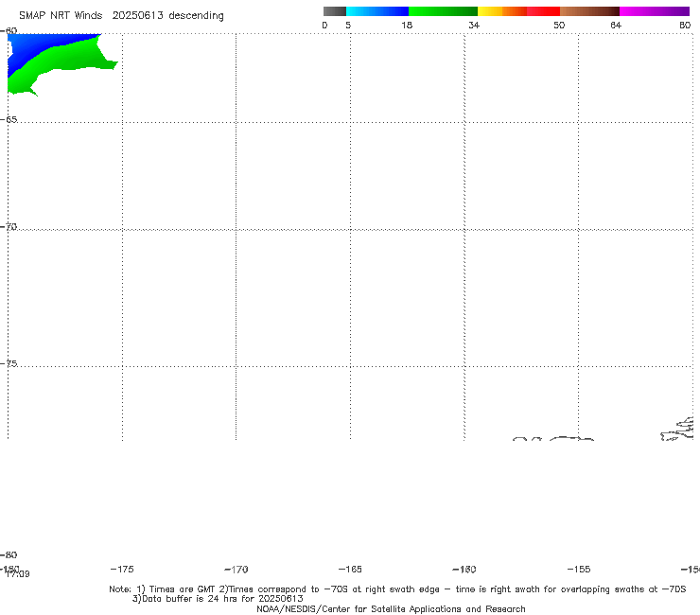Viewport: 700px width, 615px height.
Task: Click the -155 longitude axis label
Action: [579, 569]
